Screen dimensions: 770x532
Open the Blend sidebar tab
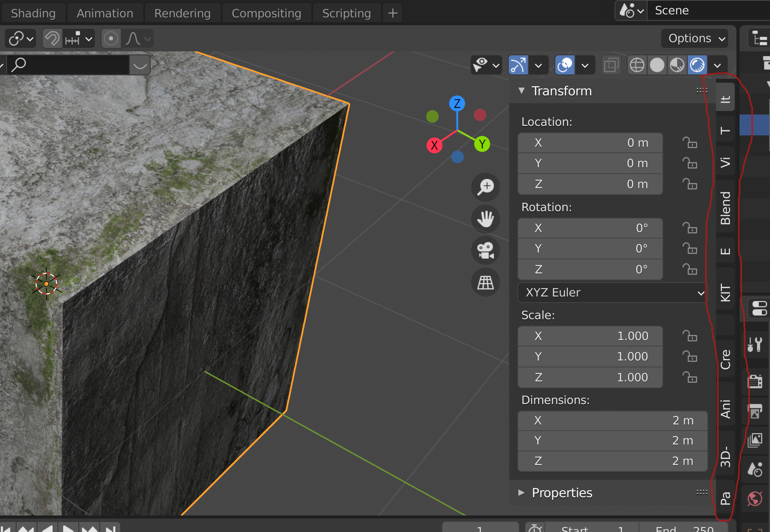725,208
